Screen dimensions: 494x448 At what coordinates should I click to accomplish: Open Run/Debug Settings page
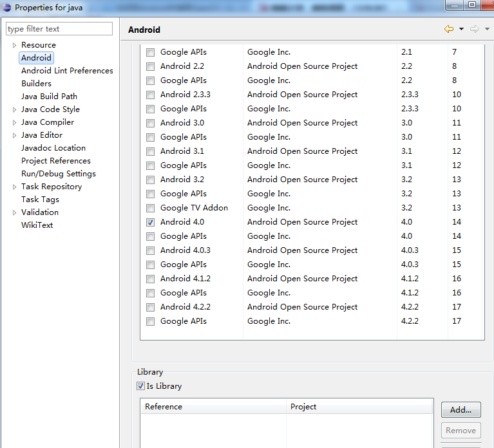click(x=58, y=173)
